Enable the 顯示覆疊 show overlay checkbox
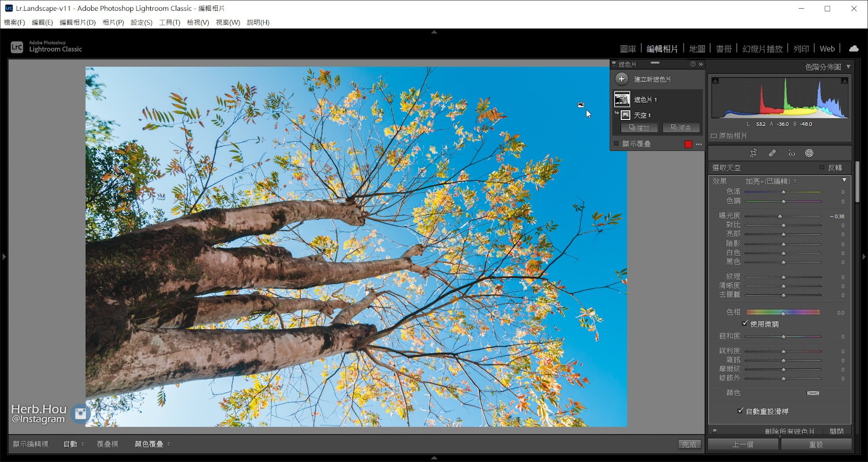The height and width of the screenshot is (462, 868). [616, 144]
